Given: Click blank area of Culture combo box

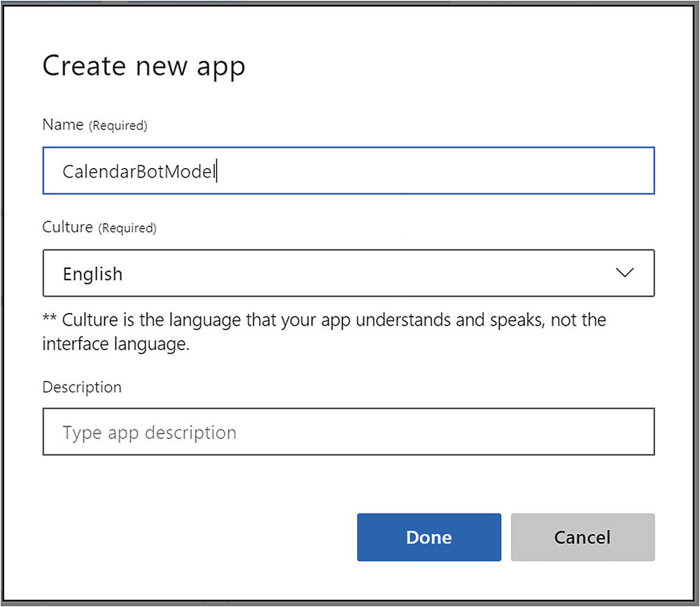Looking at the screenshot, I should tap(364, 273).
